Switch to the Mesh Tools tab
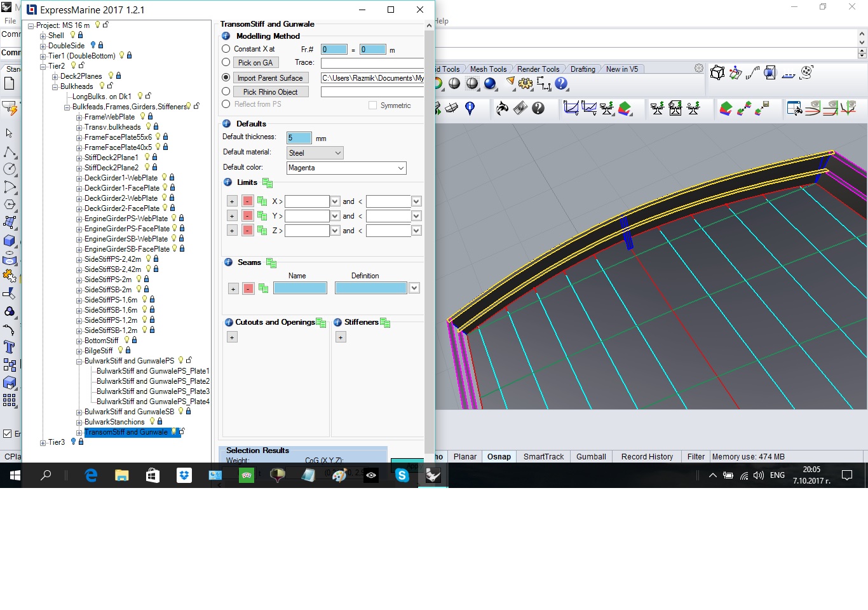Screen dimensions: 868x610 [488, 69]
